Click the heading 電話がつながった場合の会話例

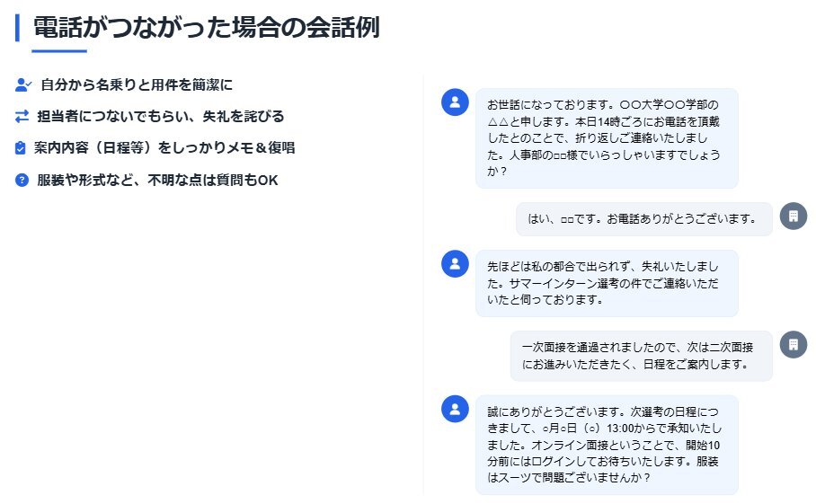207,27
